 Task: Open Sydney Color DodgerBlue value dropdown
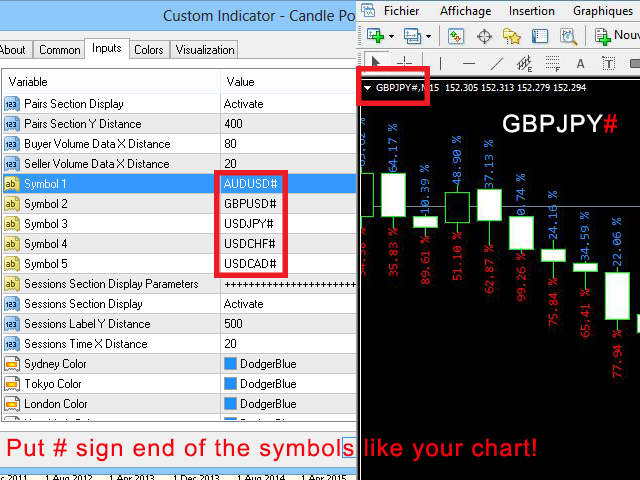[x=289, y=364]
